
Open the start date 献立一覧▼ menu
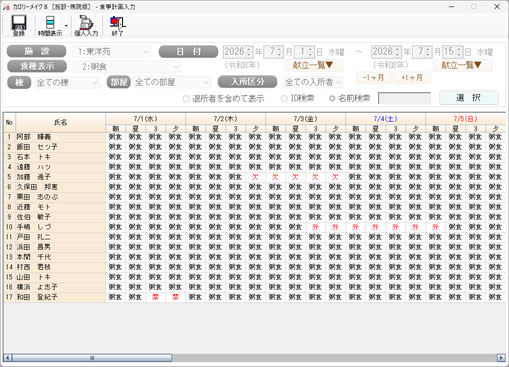click(313, 65)
